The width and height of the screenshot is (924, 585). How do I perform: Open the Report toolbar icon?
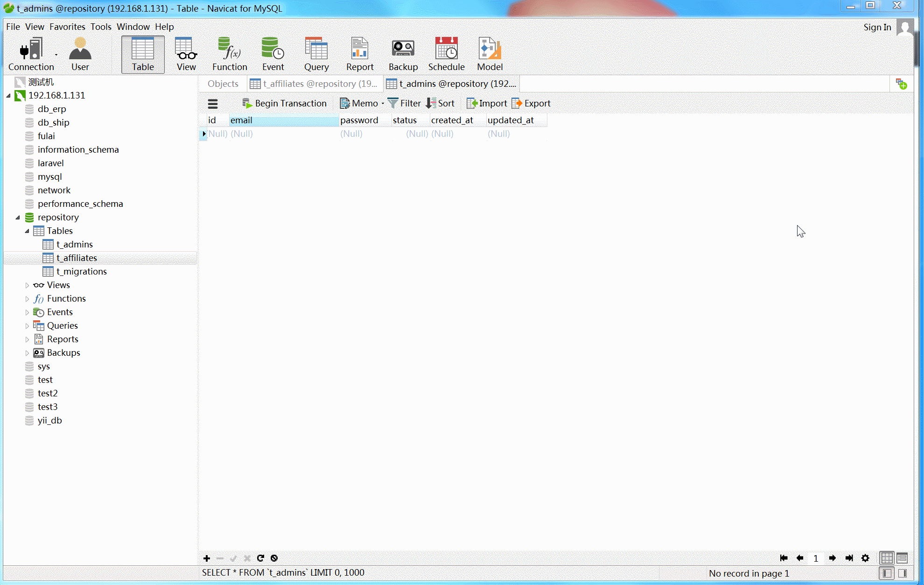359,54
